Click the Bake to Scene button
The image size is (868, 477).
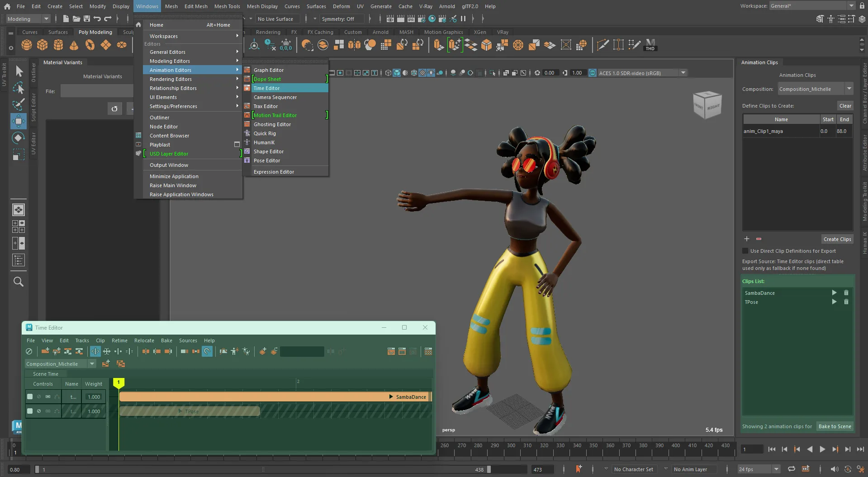click(x=835, y=426)
